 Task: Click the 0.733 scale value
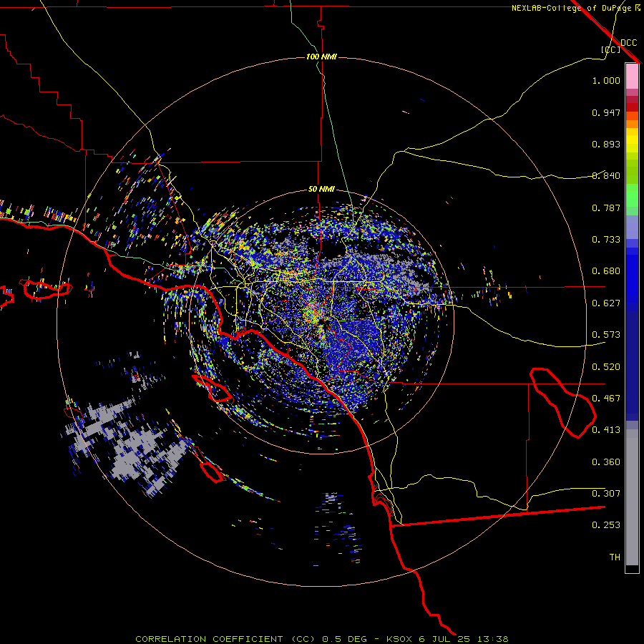(606, 240)
